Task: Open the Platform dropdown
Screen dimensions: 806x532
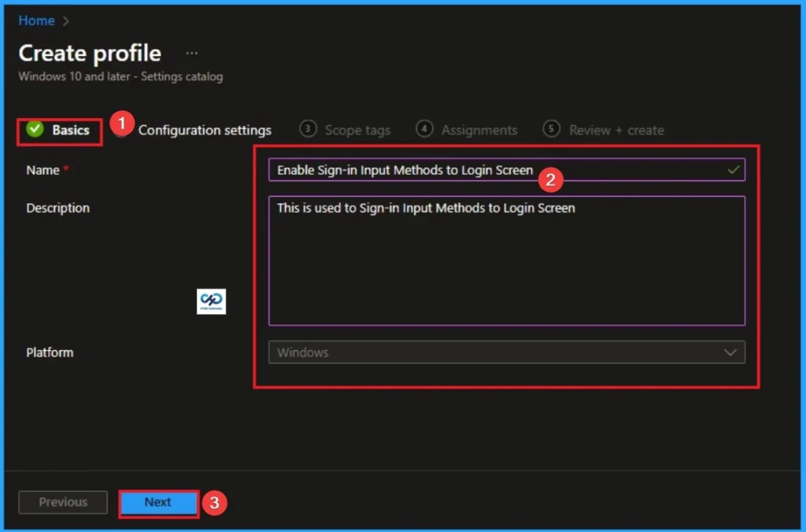Action: pos(508,352)
